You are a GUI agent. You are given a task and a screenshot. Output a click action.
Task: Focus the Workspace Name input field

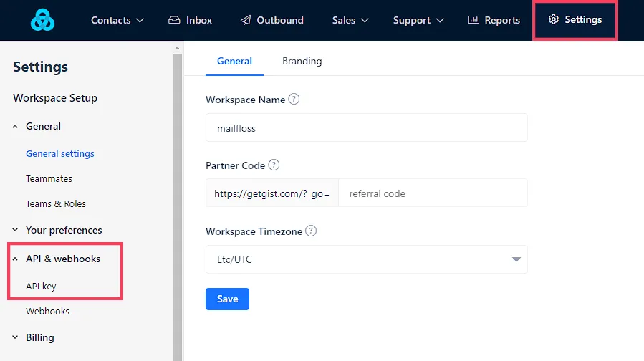366,127
